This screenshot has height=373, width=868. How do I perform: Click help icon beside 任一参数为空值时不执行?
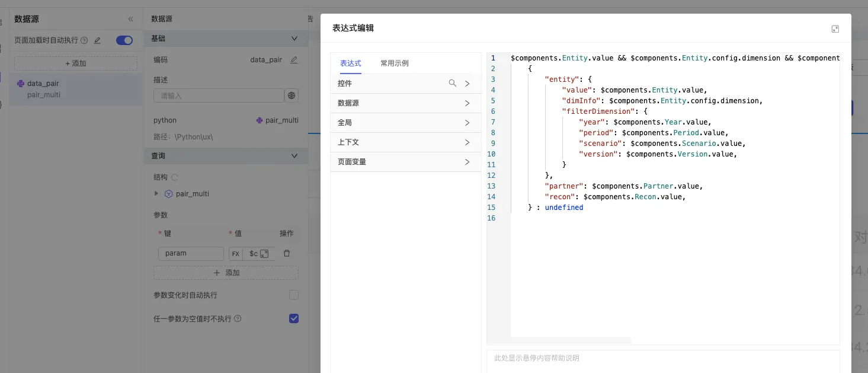coord(238,318)
